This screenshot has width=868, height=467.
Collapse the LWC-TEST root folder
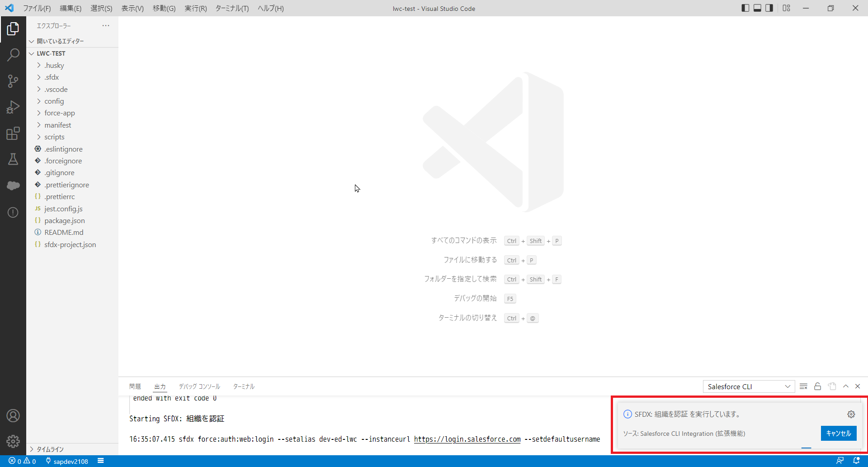(x=72, y=53)
